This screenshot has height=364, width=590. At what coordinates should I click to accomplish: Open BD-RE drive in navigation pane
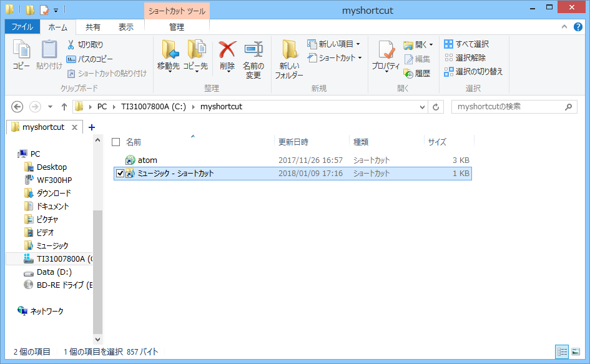(64, 285)
